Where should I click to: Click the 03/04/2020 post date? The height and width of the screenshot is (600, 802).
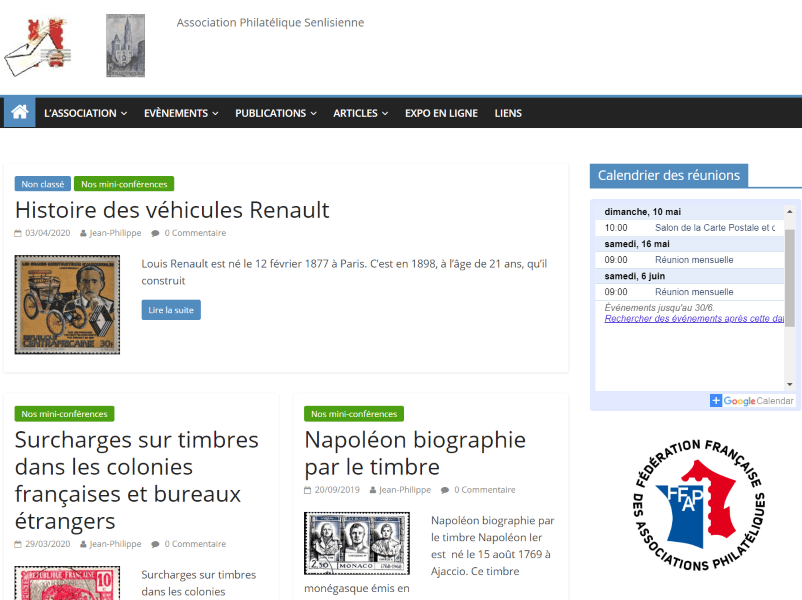pos(48,233)
